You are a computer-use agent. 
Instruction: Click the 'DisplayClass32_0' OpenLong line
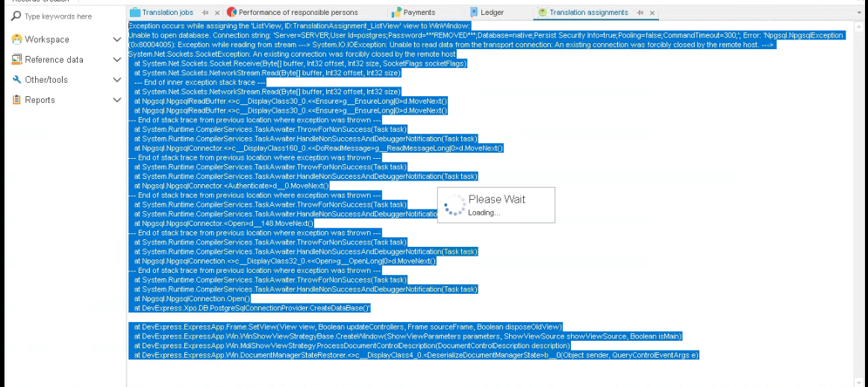(x=285, y=261)
